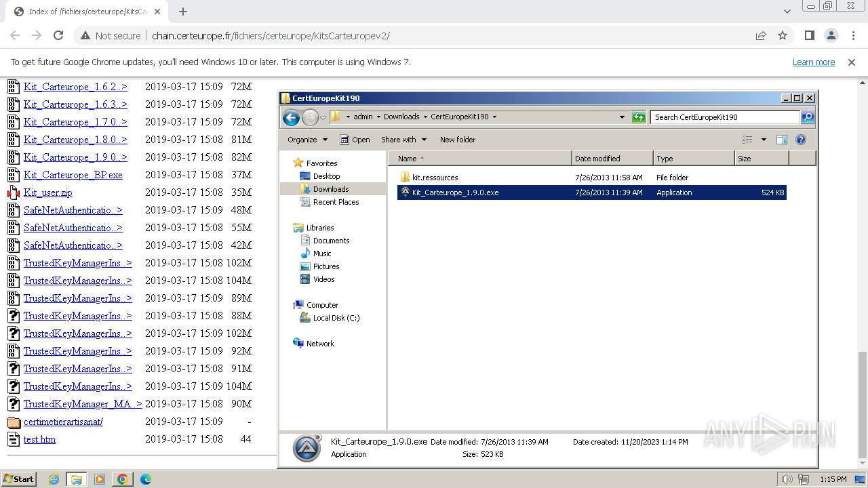
Task: Click the Start button
Action: click(18, 479)
